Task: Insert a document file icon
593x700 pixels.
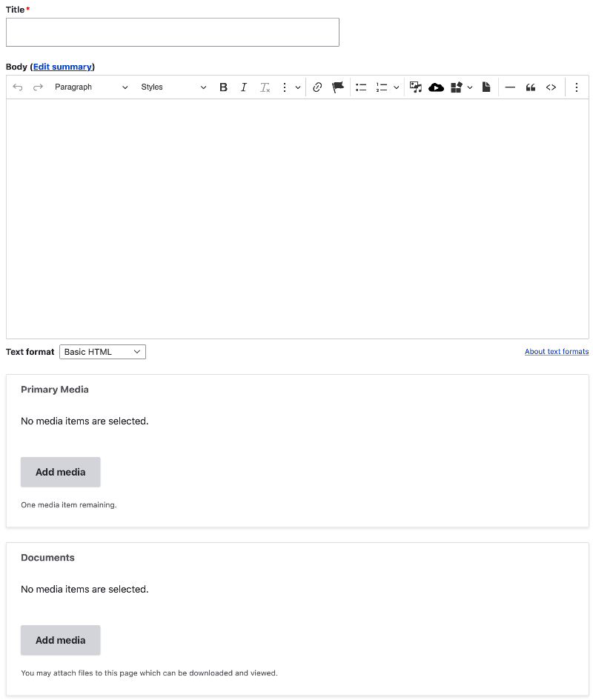Action: click(x=486, y=87)
